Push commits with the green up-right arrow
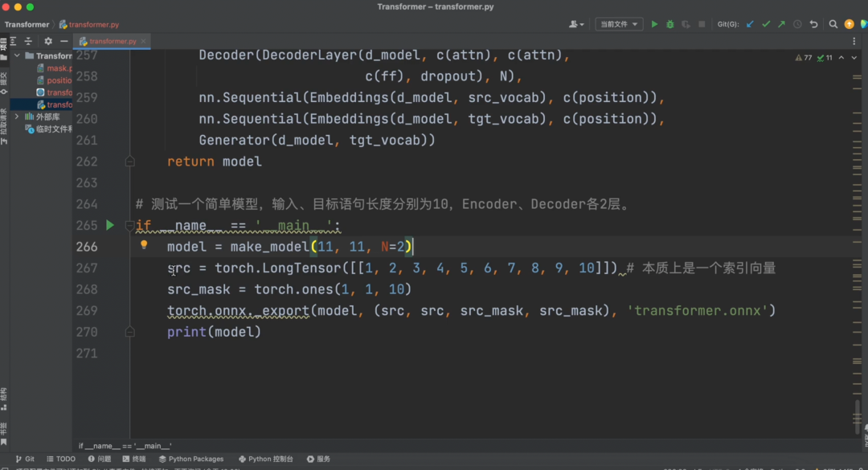The image size is (868, 470). click(782, 24)
